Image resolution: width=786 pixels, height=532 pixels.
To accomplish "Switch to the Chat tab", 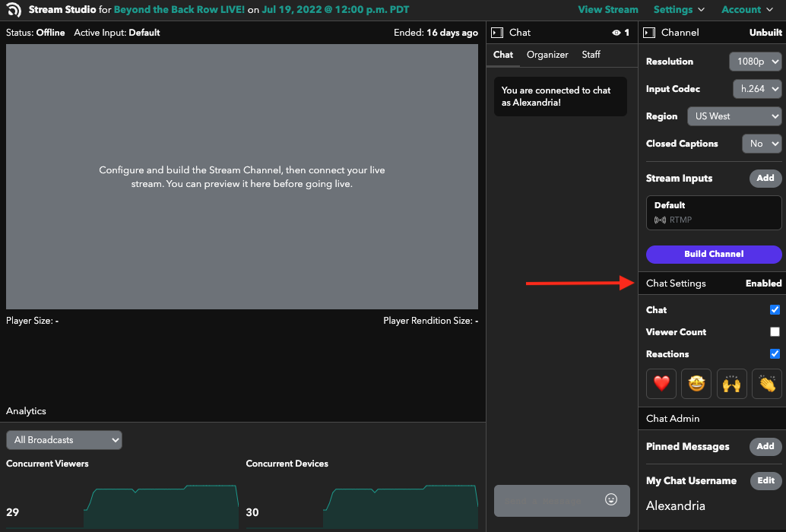I will (502, 55).
